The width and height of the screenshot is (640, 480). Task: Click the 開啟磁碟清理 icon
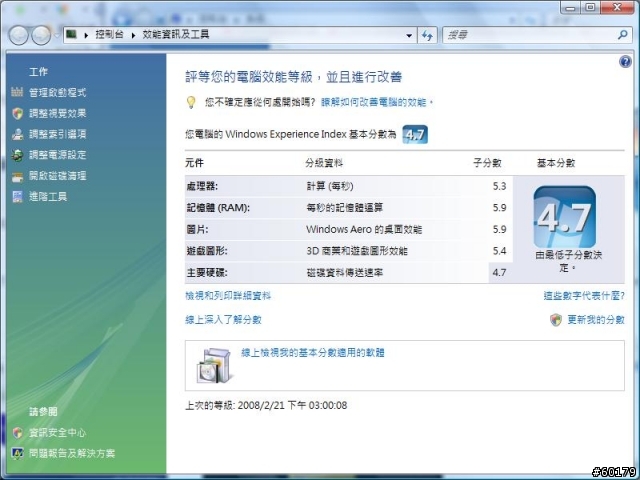17,176
